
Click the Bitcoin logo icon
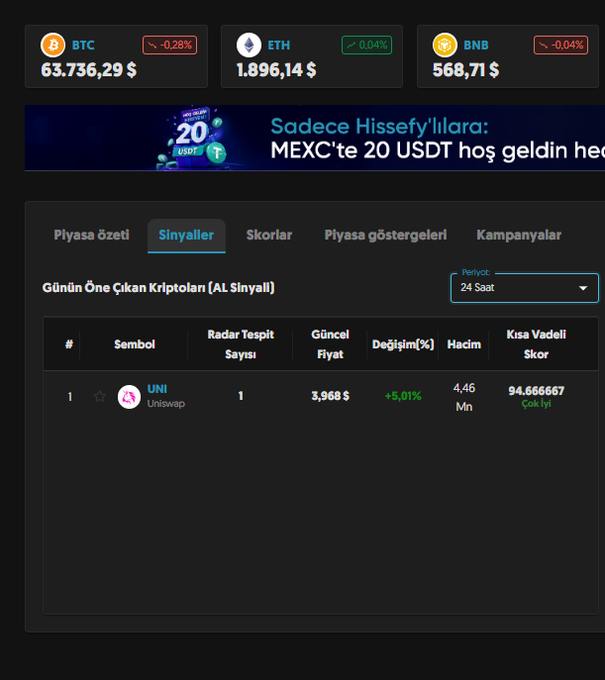[53, 45]
